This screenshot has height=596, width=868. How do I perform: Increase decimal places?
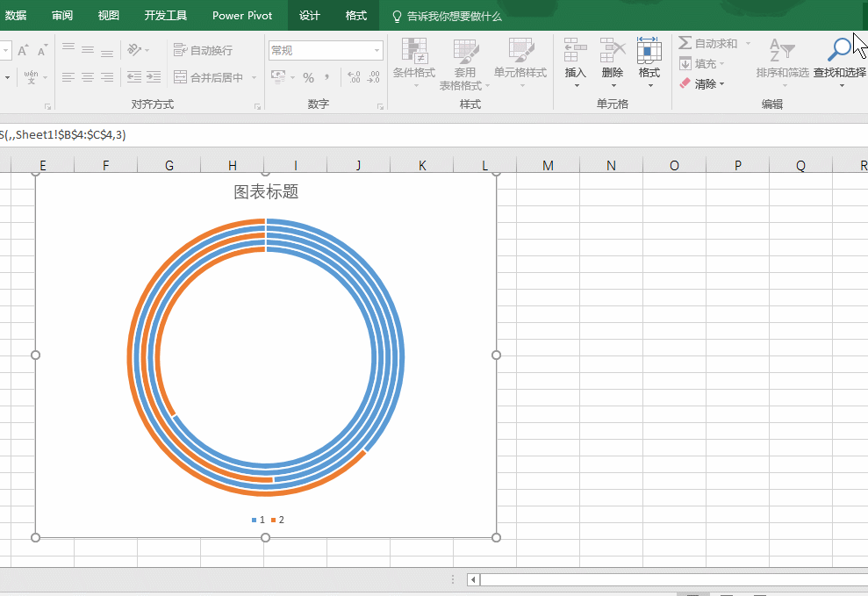[354, 77]
